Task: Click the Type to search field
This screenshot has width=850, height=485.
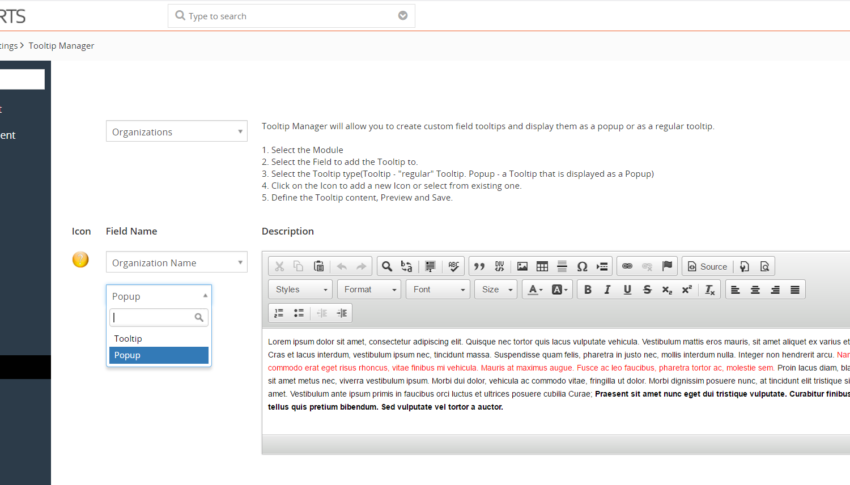Action: click(x=292, y=16)
